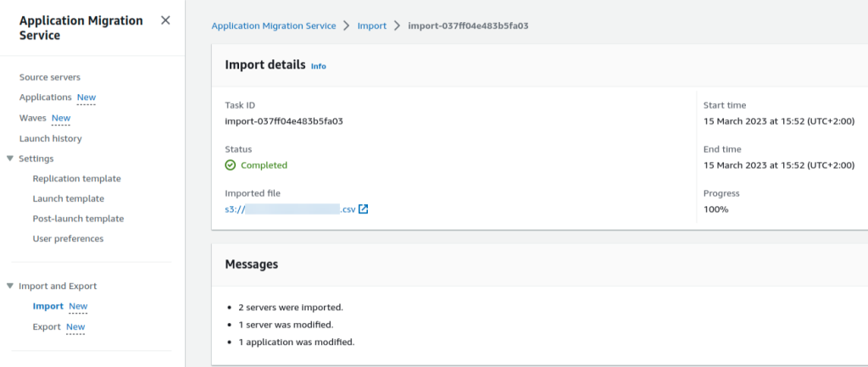Select Launch template under Settings

click(x=68, y=198)
